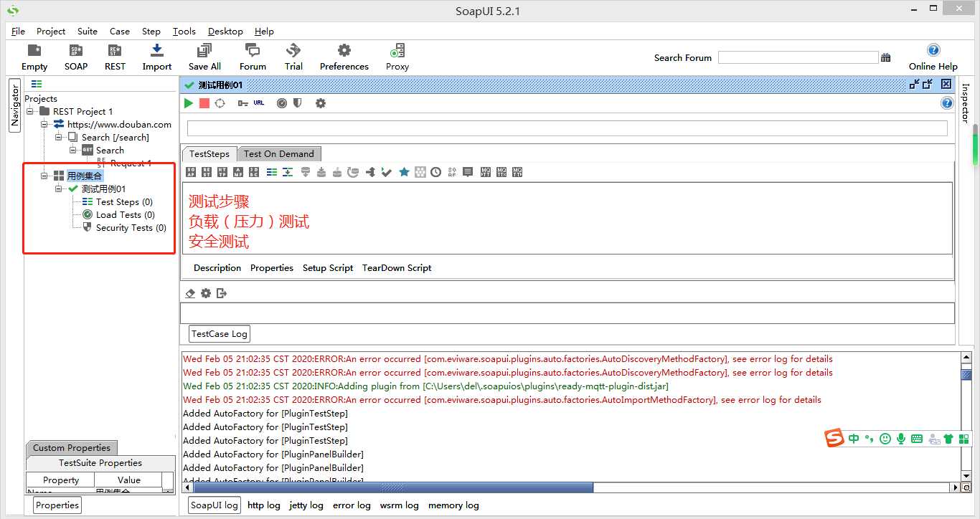Toggle the test case loop run option

tap(220, 103)
